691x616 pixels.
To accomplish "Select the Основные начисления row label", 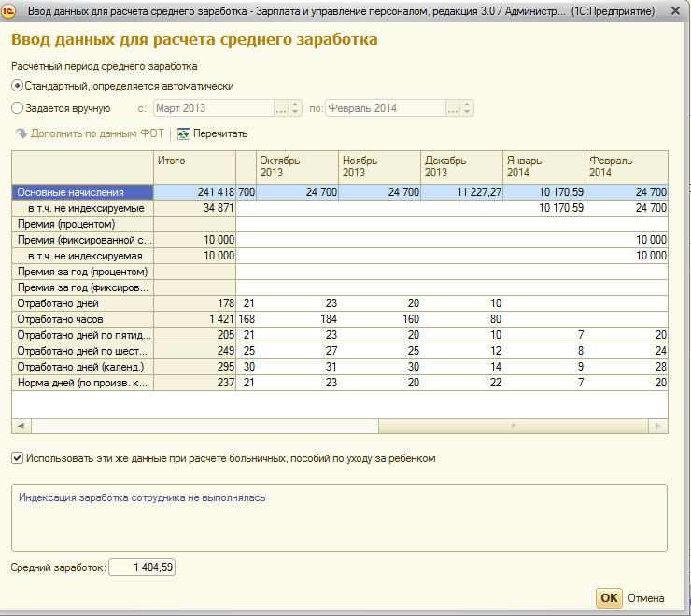I will coord(82,192).
